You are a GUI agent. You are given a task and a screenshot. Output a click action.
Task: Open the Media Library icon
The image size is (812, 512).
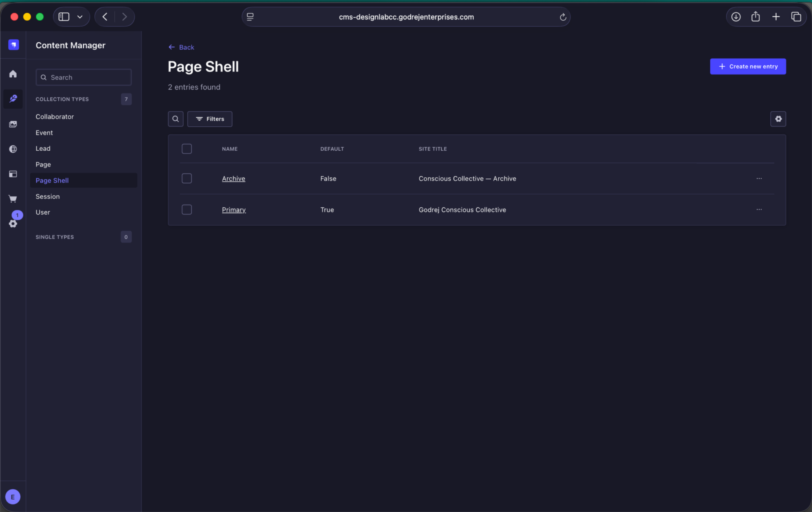pos(13,124)
